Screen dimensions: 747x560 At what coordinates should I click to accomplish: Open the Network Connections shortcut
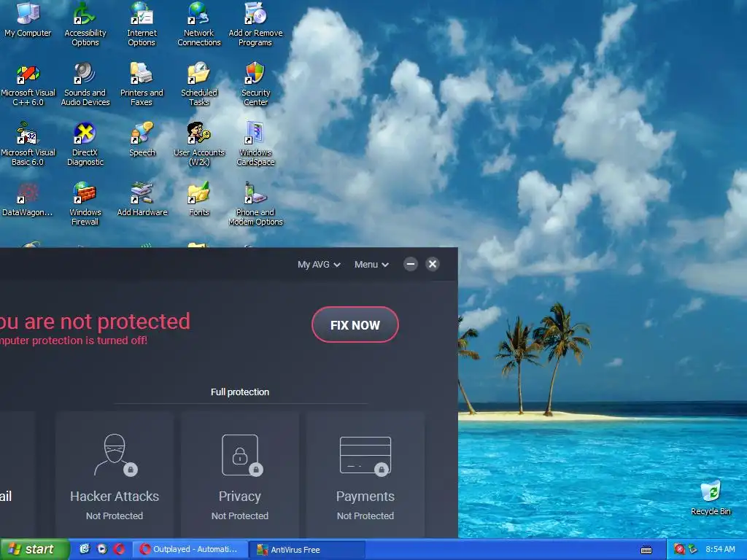coord(198,25)
